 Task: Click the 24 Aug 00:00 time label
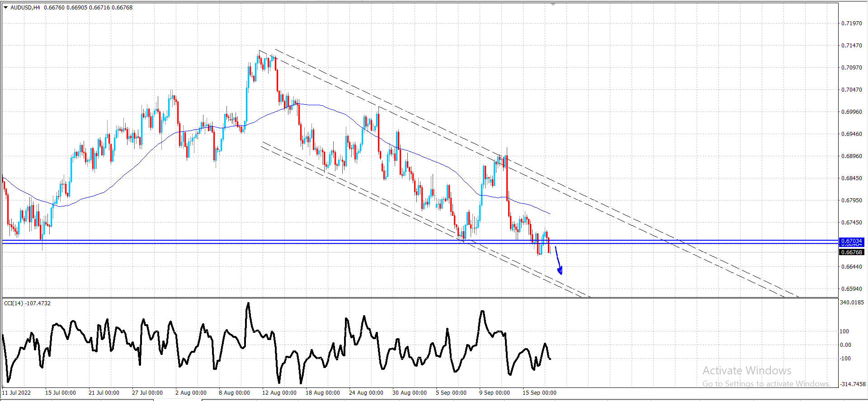(x=366, y=392)
